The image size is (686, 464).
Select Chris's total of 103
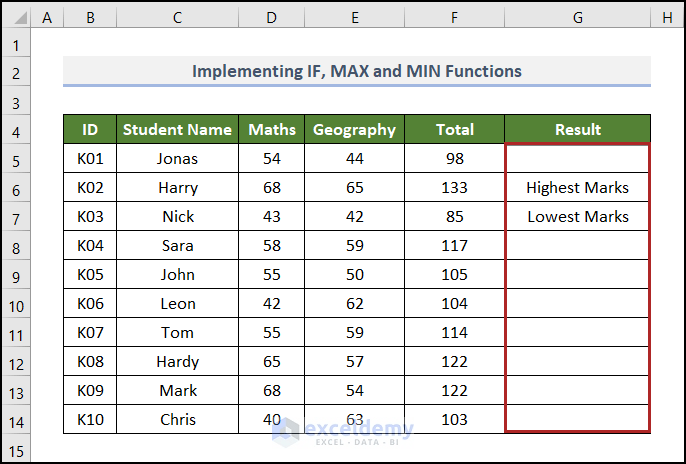[x=455, y=419]
